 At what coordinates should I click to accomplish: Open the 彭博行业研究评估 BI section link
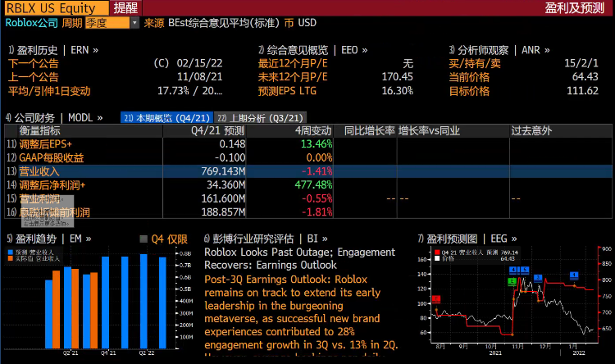pos(266,239)
